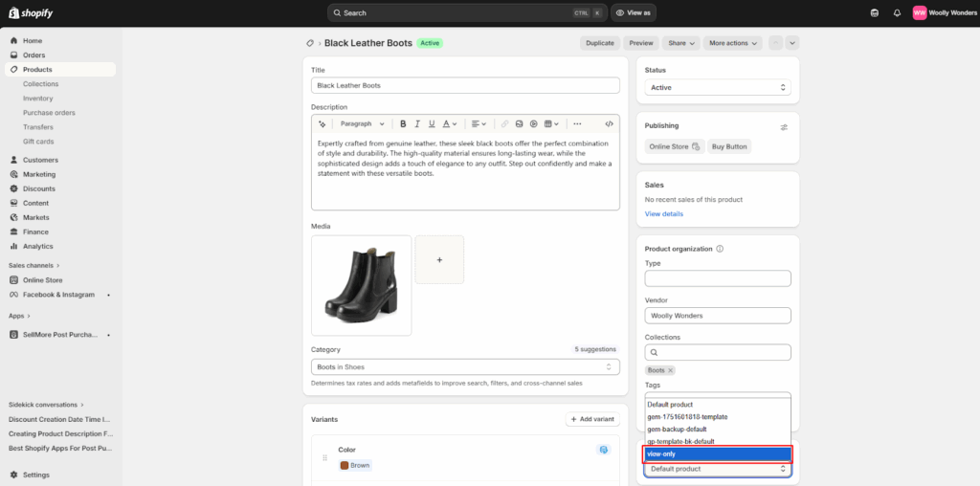Open the notifications bell
The image size is (980, 486).
pyautogui.click(x=897, y=12)
